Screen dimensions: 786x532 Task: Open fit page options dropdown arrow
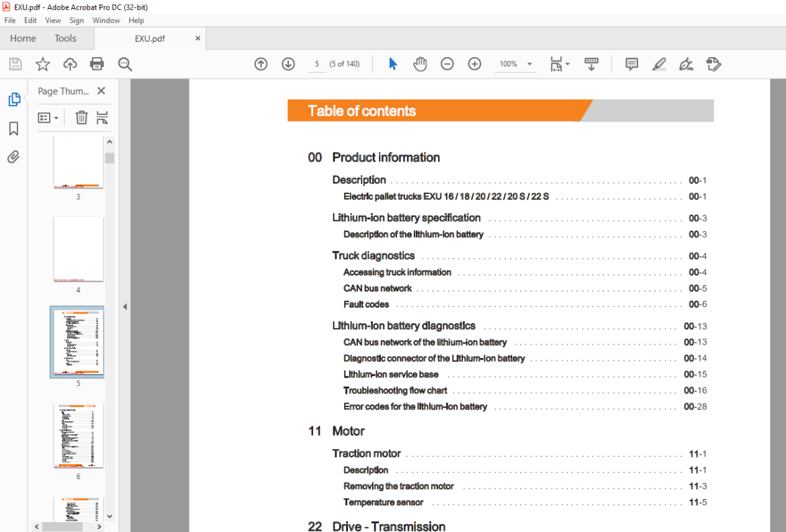click(x=568, y=64)
